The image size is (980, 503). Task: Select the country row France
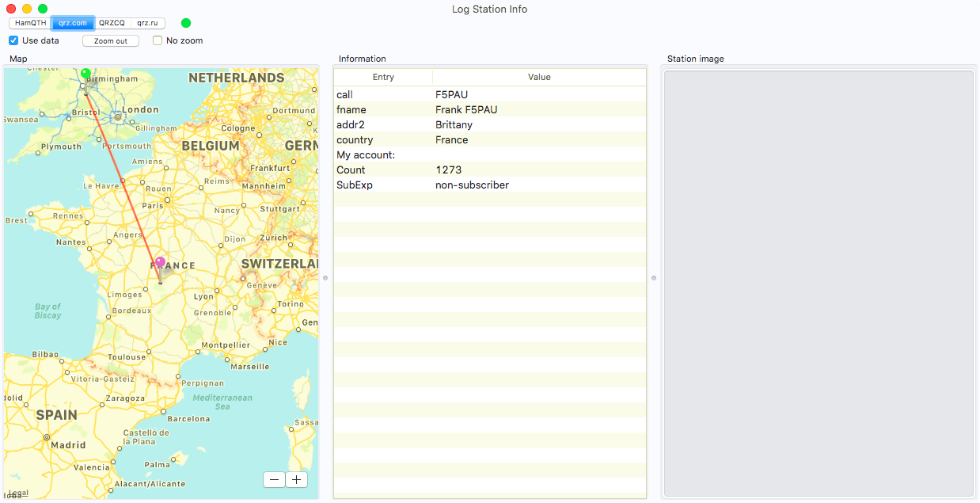pos(490,139)
